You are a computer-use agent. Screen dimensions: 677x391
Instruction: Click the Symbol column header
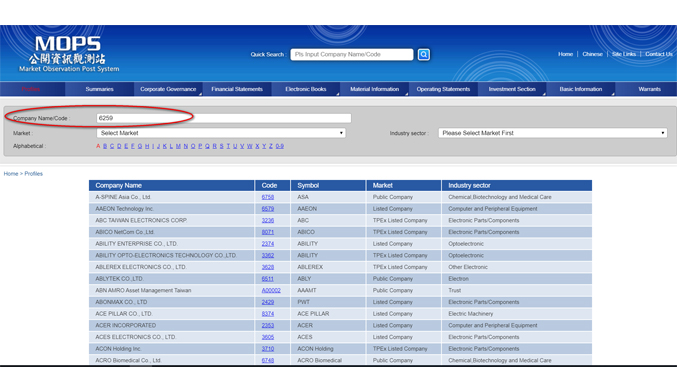pos(328,185)
